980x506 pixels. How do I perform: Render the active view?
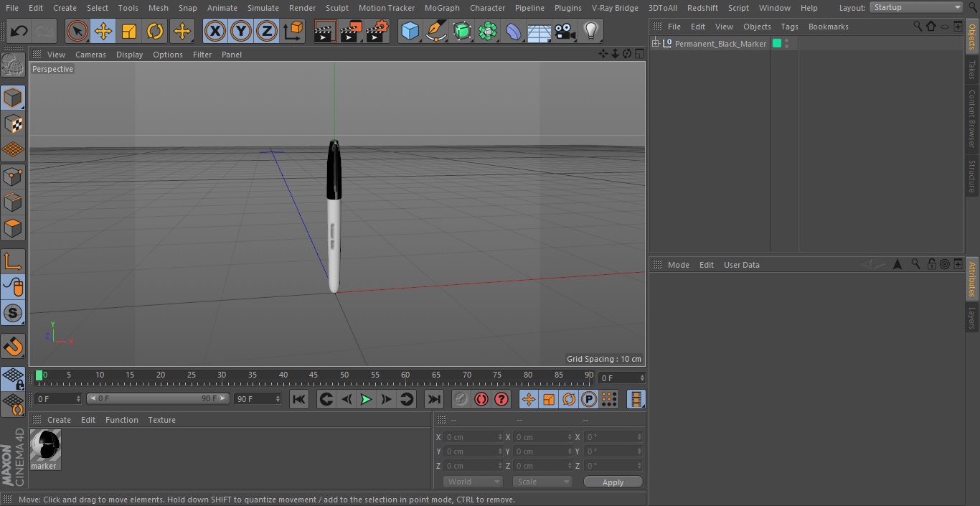click(325, 31)
